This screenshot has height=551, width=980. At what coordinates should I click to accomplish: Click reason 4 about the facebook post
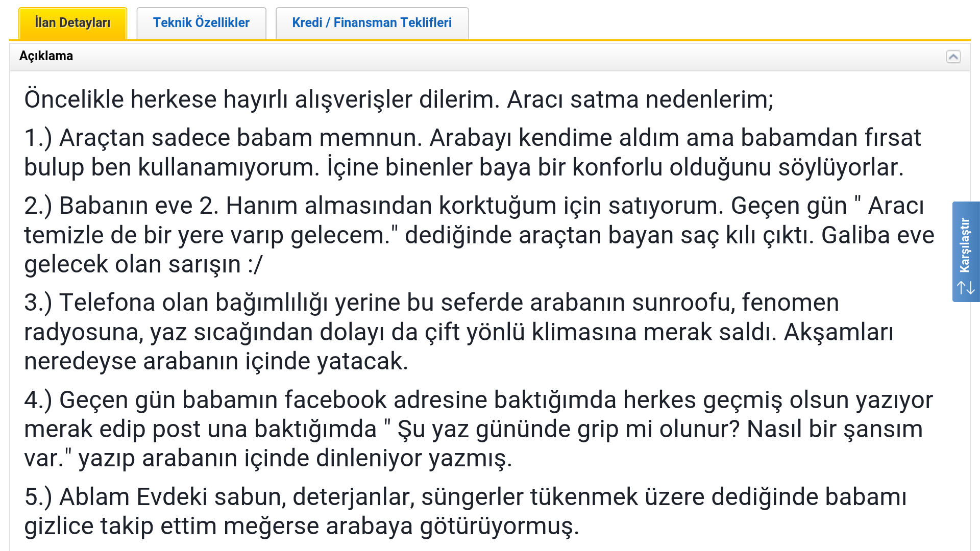[478, 429]
